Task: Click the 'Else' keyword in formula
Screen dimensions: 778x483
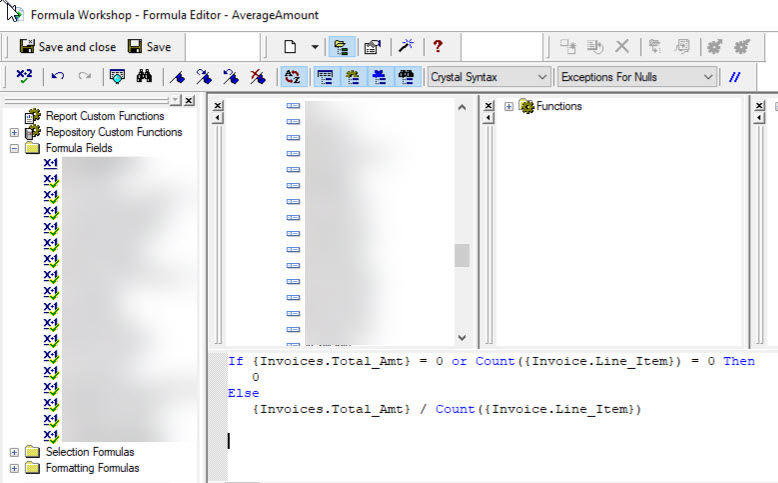Action: [x=244, y=393]
